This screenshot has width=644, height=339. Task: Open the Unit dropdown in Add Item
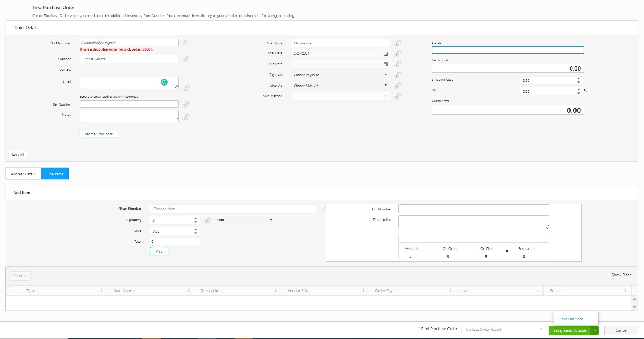pyautogui.click(x=271, y=220)
